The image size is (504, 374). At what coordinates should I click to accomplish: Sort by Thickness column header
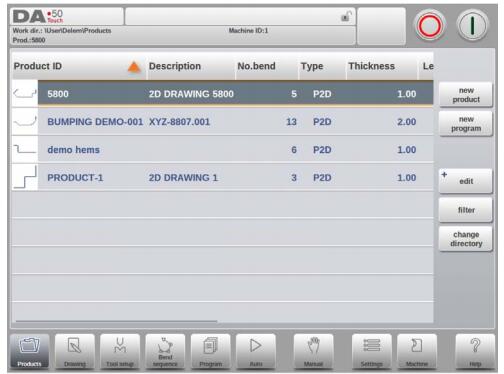(x=382, y=66)
